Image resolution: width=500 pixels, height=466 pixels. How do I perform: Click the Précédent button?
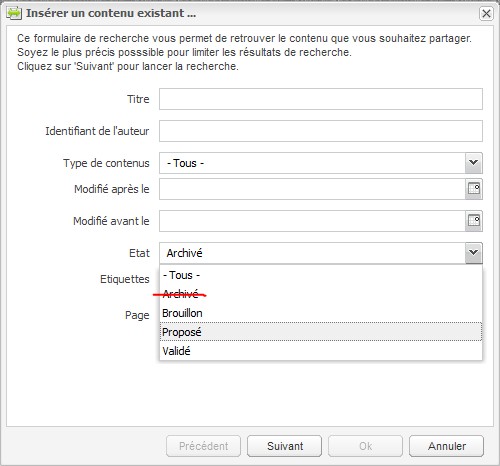(x=203, y=446)
